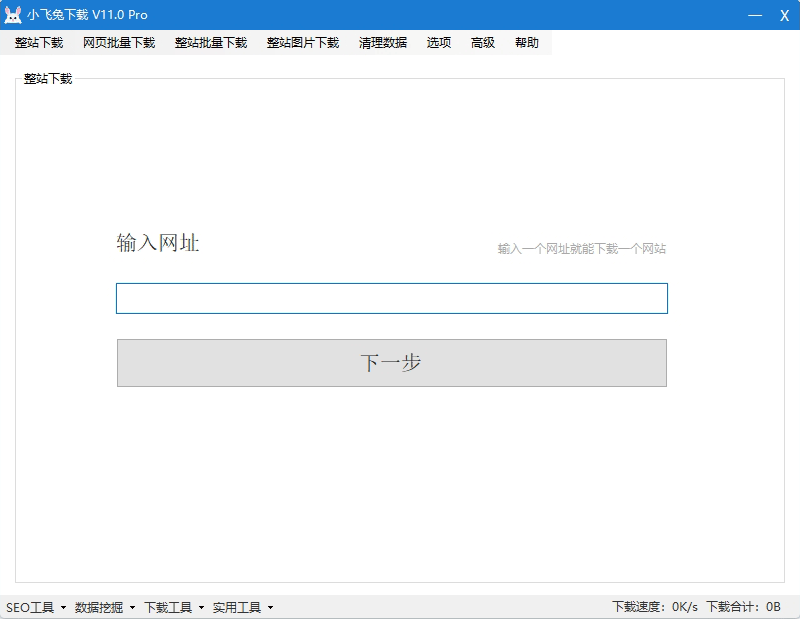Click the 输入网址 heading label
This screenshot has height=619, width=800.
pyautogui.click(x=158, y=243)
